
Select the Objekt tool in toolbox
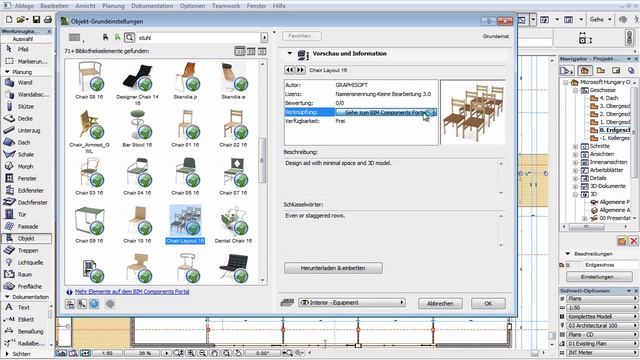(x=27, y=238)
